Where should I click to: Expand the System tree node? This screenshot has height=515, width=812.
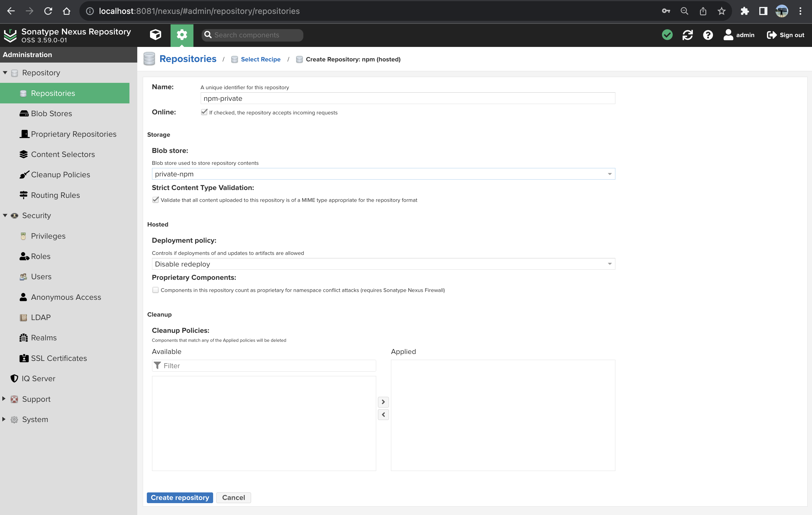4,419
